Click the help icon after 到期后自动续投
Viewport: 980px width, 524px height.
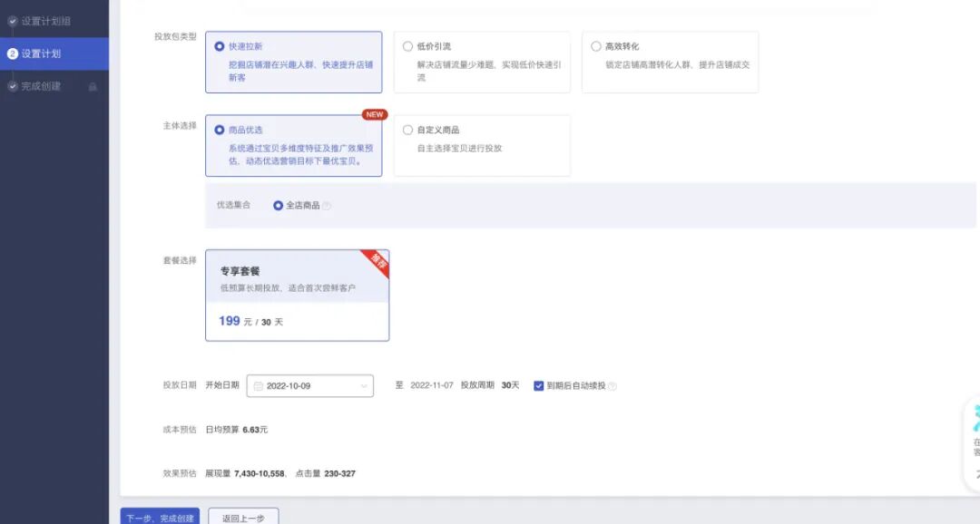click(614, 384)
